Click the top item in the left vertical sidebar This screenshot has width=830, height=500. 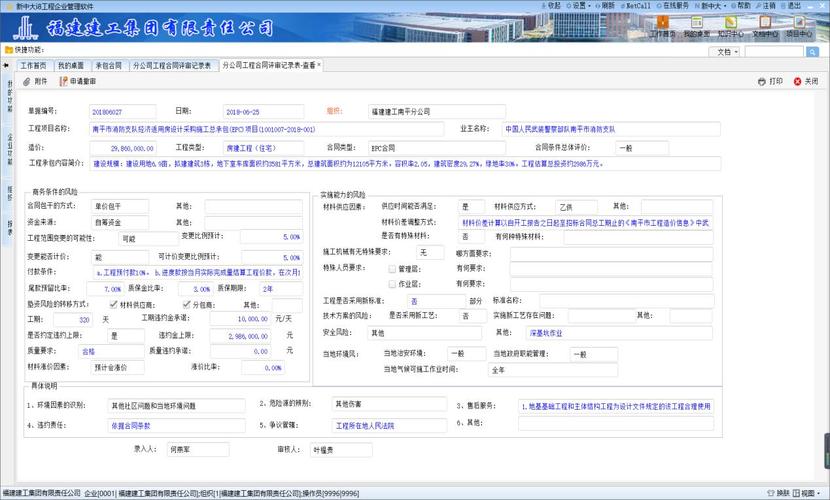tap(10, 96)
